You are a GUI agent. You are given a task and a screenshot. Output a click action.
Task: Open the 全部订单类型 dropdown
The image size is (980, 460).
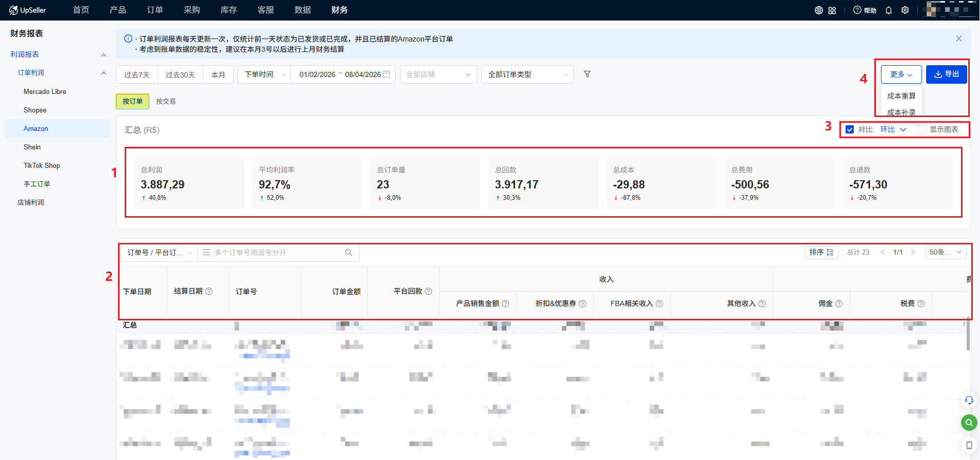527,74
